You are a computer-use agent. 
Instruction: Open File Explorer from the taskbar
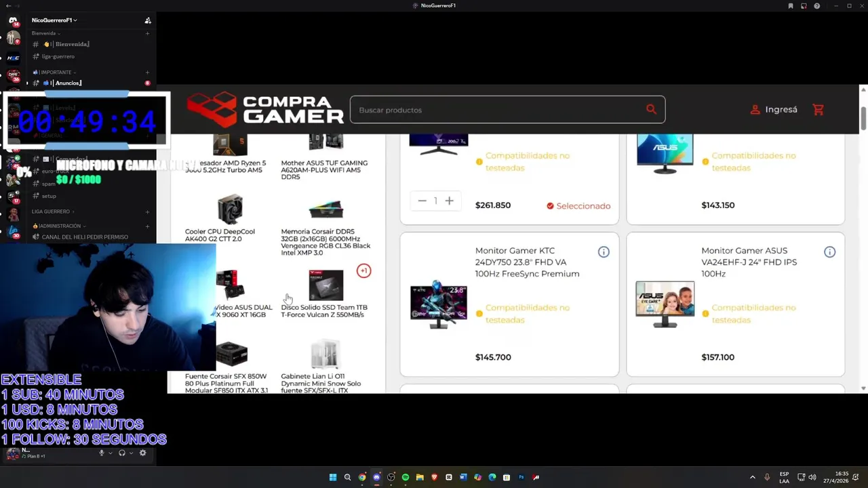tap(420, 477)
